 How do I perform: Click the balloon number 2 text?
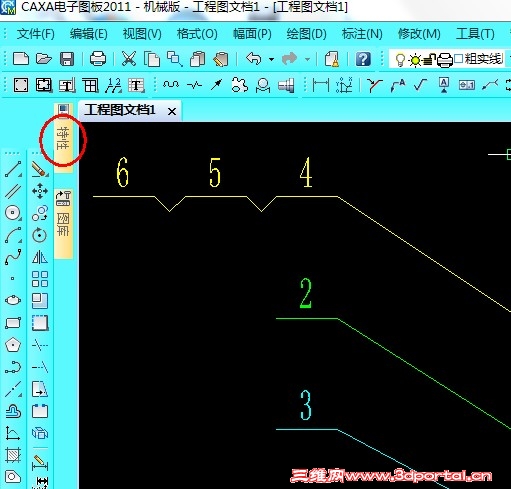306,294
